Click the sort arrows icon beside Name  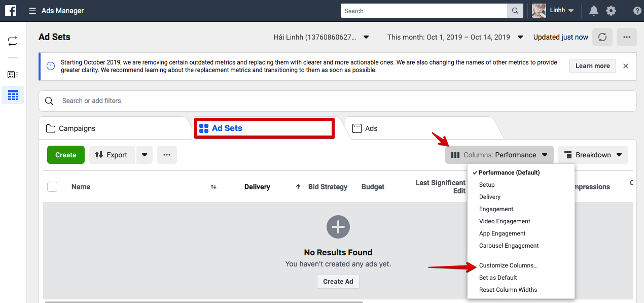pos(213,187)
